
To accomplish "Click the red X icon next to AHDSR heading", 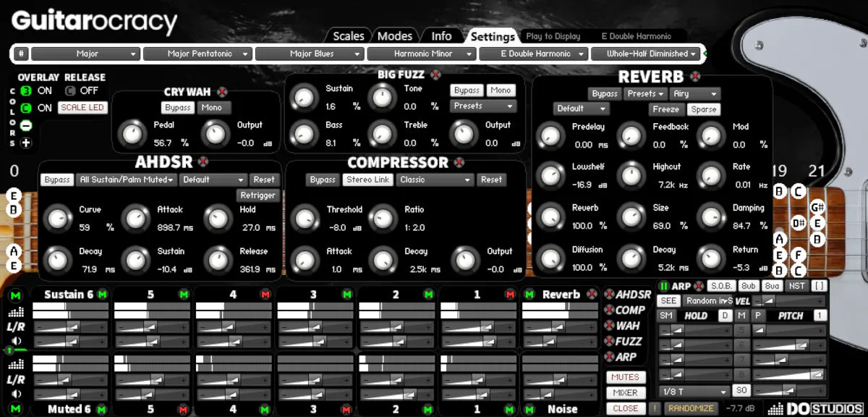I will point(203,162).
